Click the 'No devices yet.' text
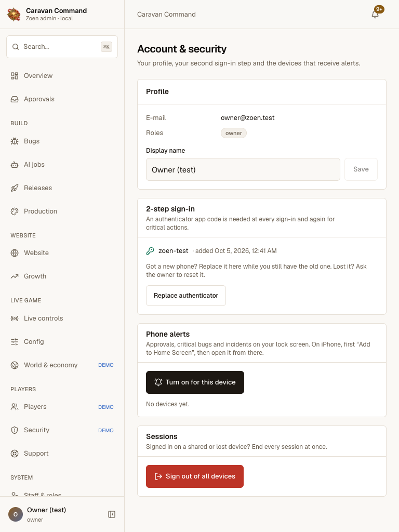 tap(168, 404)
